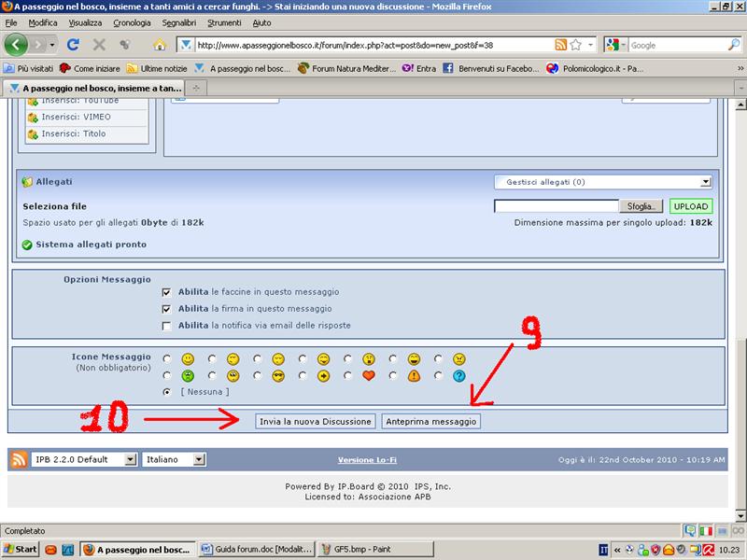Click the RSS feed icon in footer
The height and width of the screenshot is (560, 747).
coord(19,459)
